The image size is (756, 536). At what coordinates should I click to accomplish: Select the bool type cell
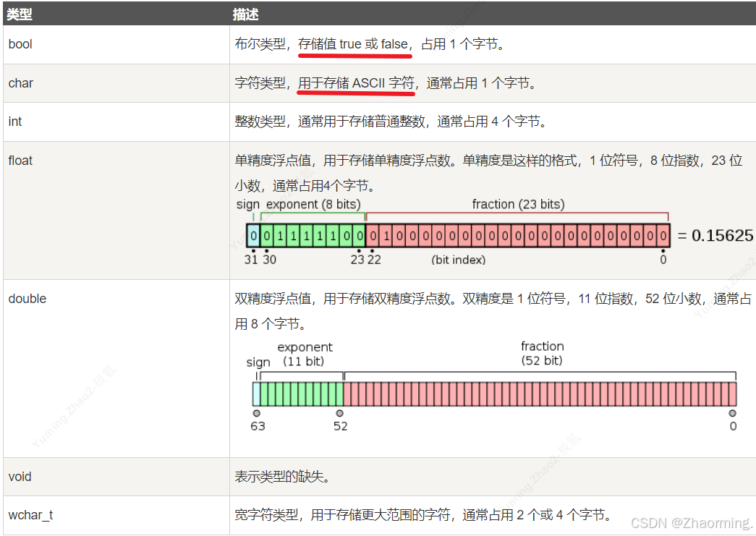tap(20, 44)
